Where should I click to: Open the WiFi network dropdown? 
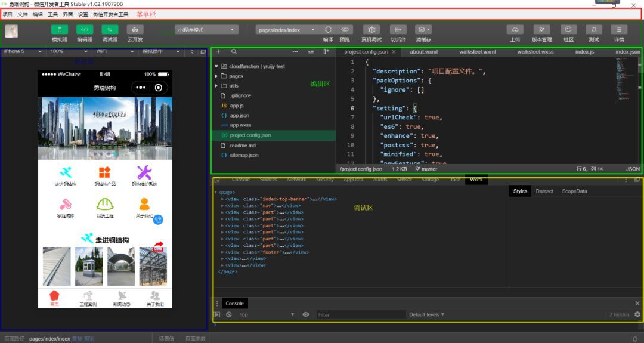pos(115,51)
